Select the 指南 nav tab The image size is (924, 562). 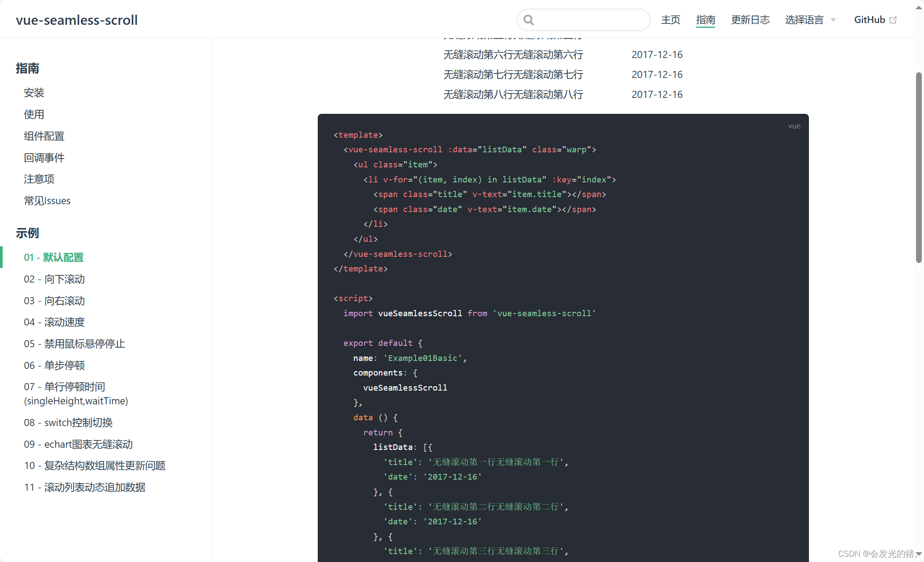coord(705,20)
